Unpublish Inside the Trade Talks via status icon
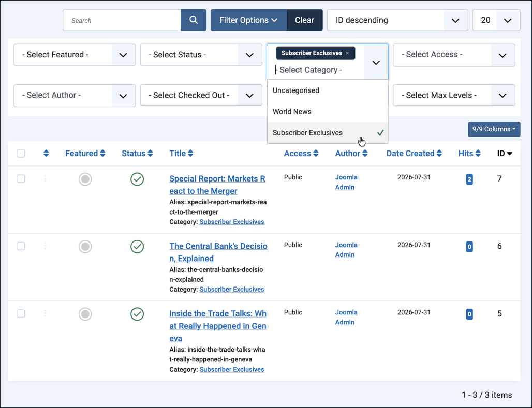532x408 pixels. click(x=137, y=314)
